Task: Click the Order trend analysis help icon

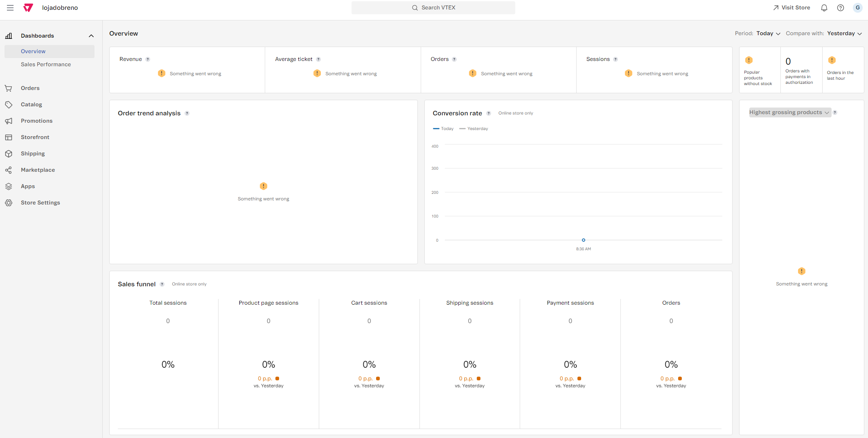Action: (x=187, y=113)
